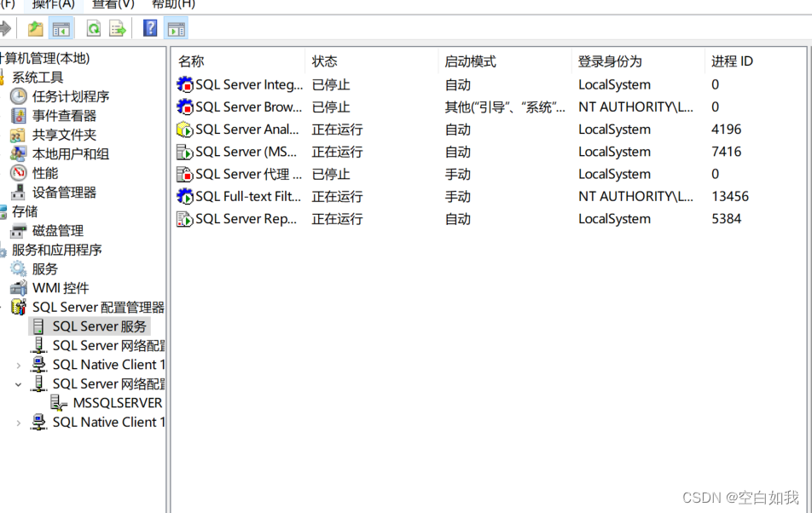Click the 本地用户和组 icon
This screenshot has width=812, height=513.
click(18, 154)
